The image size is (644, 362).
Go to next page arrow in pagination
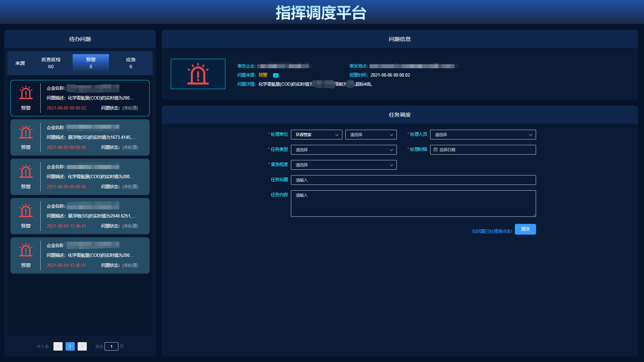pos(82,346)
